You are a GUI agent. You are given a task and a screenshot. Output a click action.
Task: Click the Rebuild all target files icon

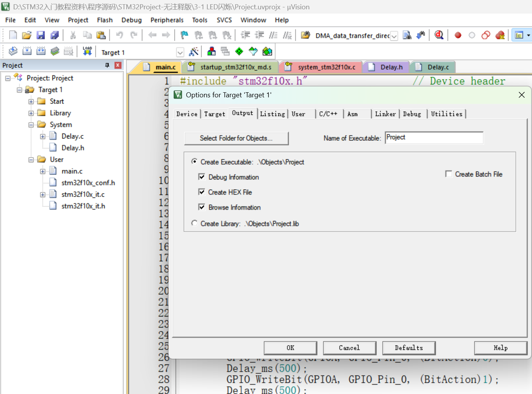(x=41, y=51)
